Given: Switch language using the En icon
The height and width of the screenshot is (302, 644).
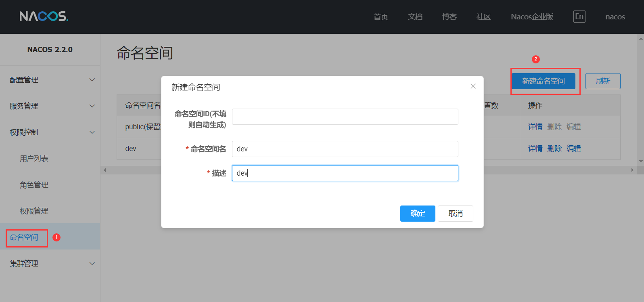Looking at the screenshot, I should (579, 17).
